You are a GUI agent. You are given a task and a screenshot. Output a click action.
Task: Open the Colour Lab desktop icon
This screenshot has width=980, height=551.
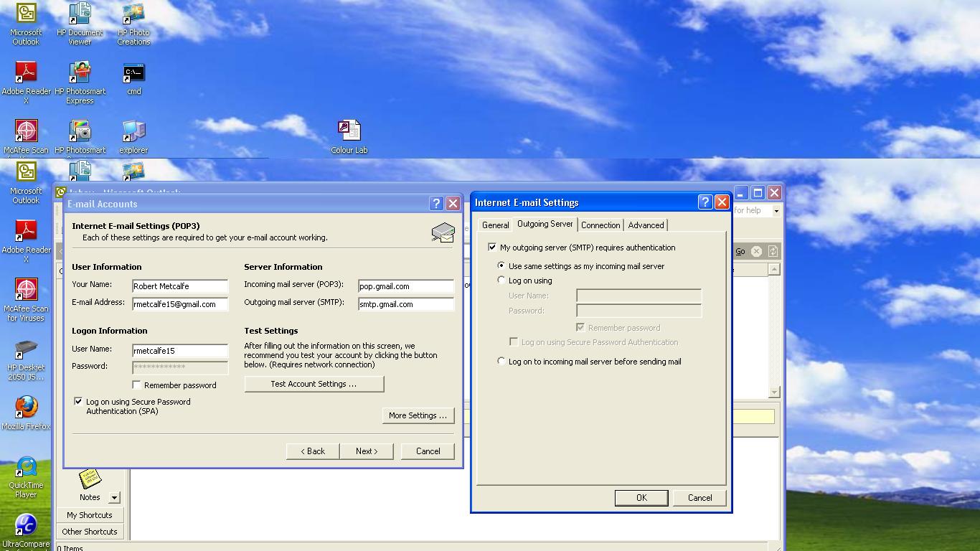click(349, 132)
